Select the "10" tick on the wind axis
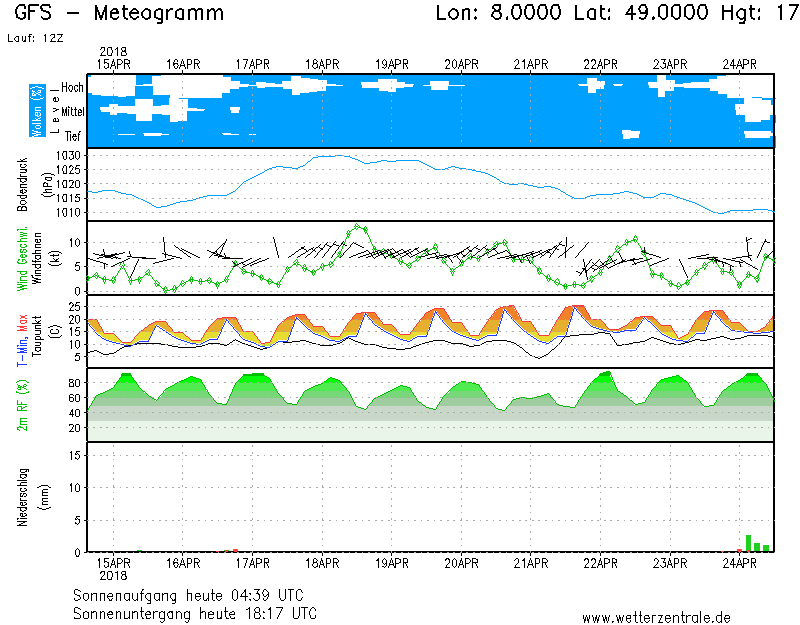The height and width of the screenshot is (625, 800). tap(75, 243)
